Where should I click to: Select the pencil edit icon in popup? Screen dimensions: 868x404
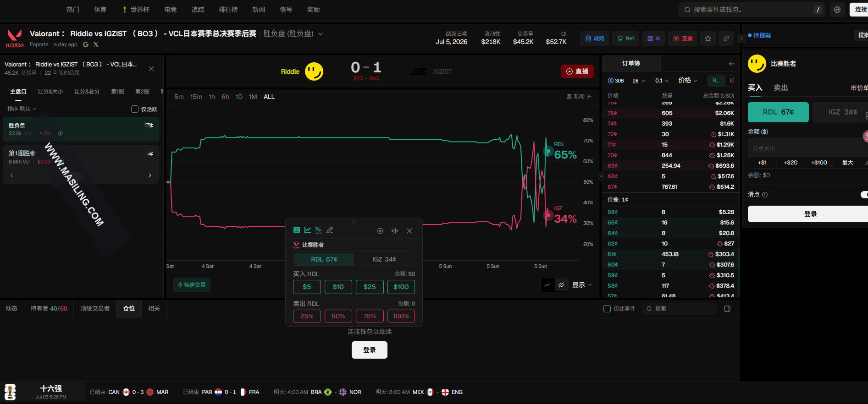click(330, 230)
